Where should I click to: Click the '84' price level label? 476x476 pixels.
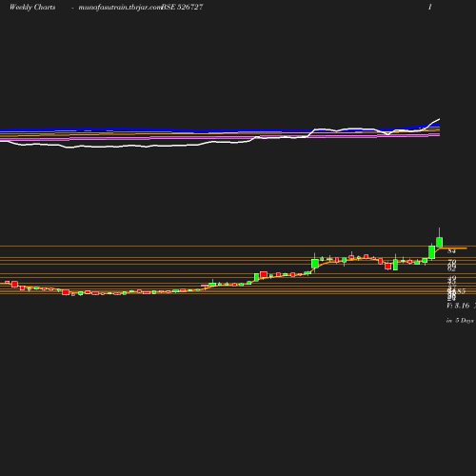[x=451, y=251]
